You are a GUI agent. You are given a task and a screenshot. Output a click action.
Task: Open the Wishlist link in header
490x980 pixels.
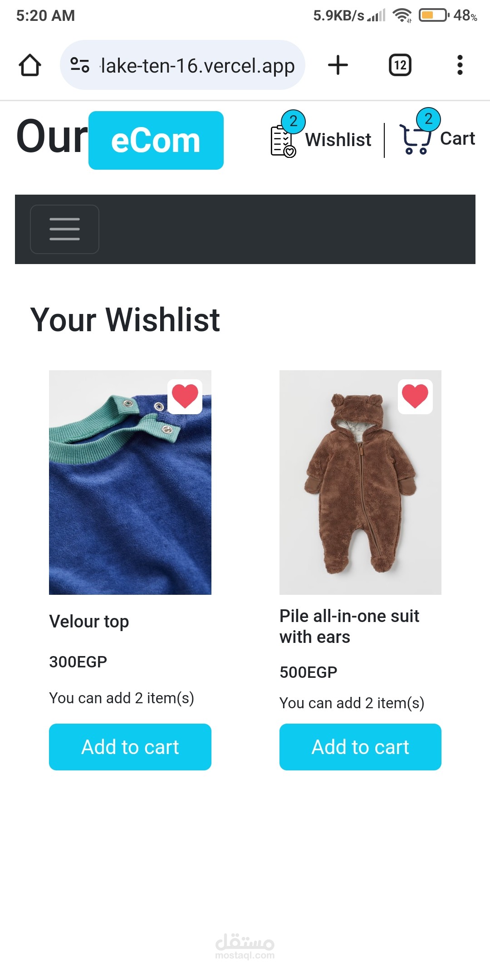[x=338, y=140]
